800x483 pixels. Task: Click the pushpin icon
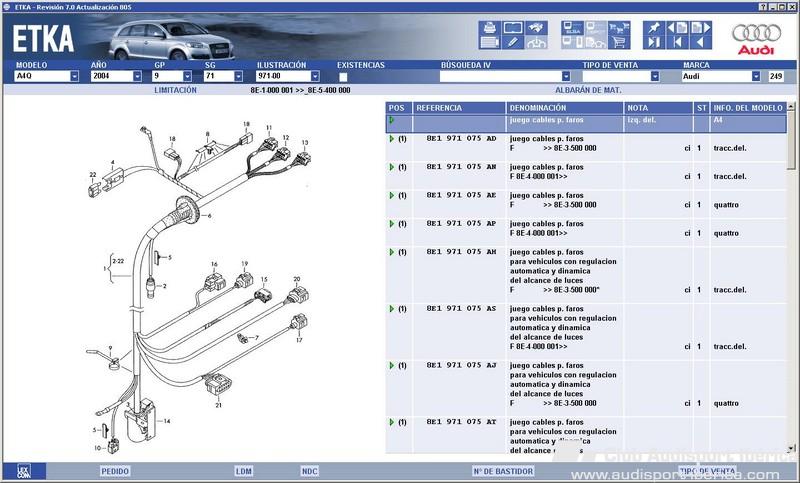click(654, 28)
